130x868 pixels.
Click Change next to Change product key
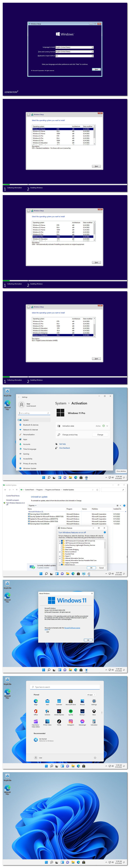pyautogui.click(x=100, y=435)
